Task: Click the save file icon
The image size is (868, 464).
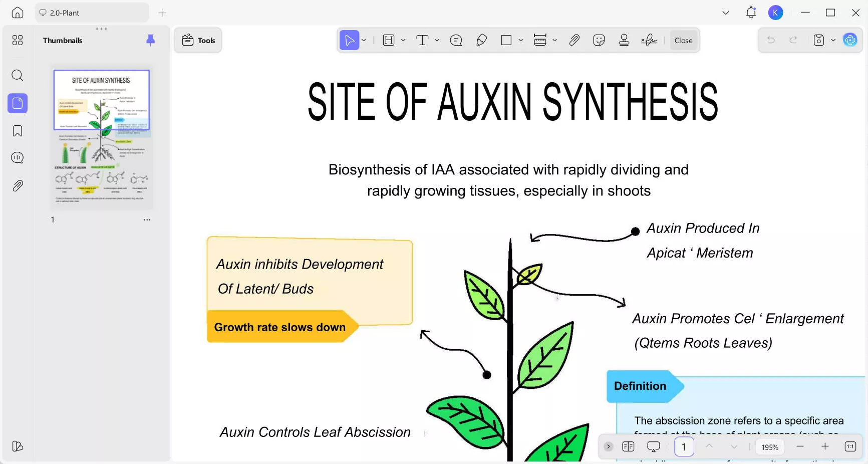Action: [819, 40]
